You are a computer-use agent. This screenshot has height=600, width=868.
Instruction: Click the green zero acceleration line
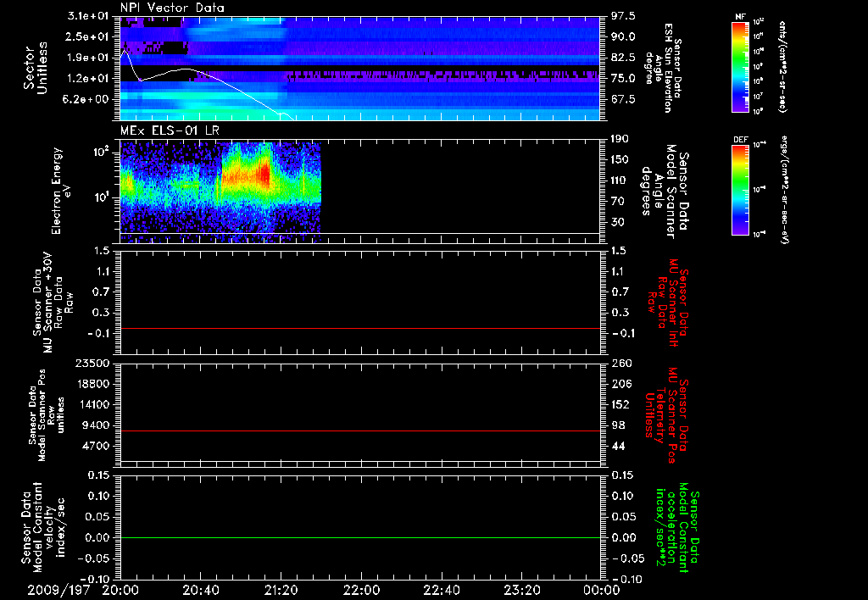click(359, 537)
